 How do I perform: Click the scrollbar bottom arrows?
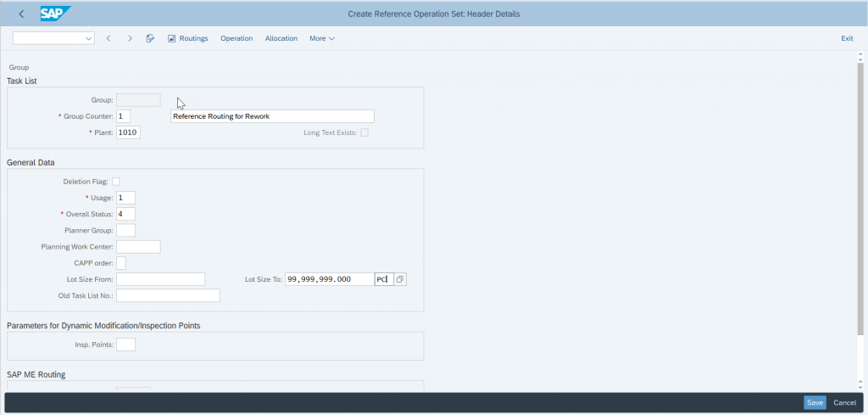860,384
